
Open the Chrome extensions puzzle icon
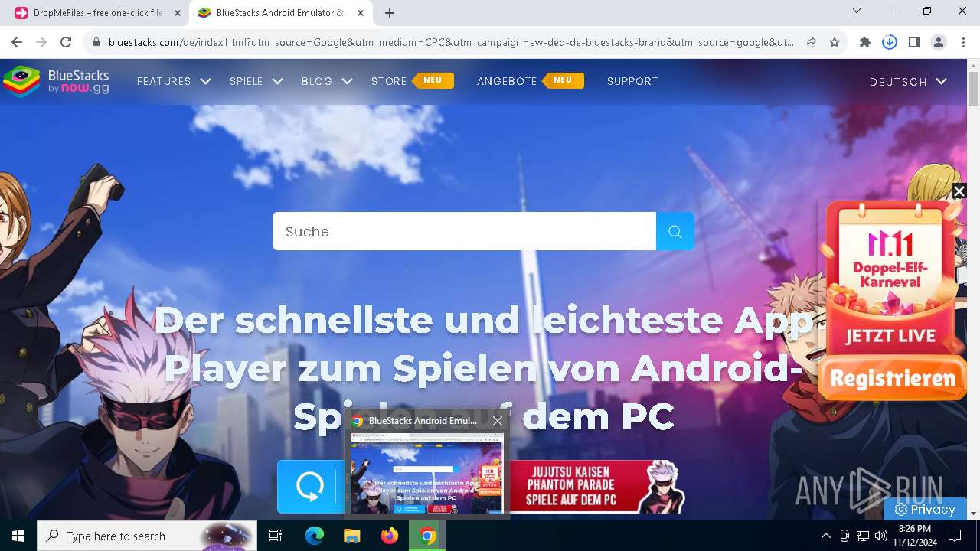865,42
